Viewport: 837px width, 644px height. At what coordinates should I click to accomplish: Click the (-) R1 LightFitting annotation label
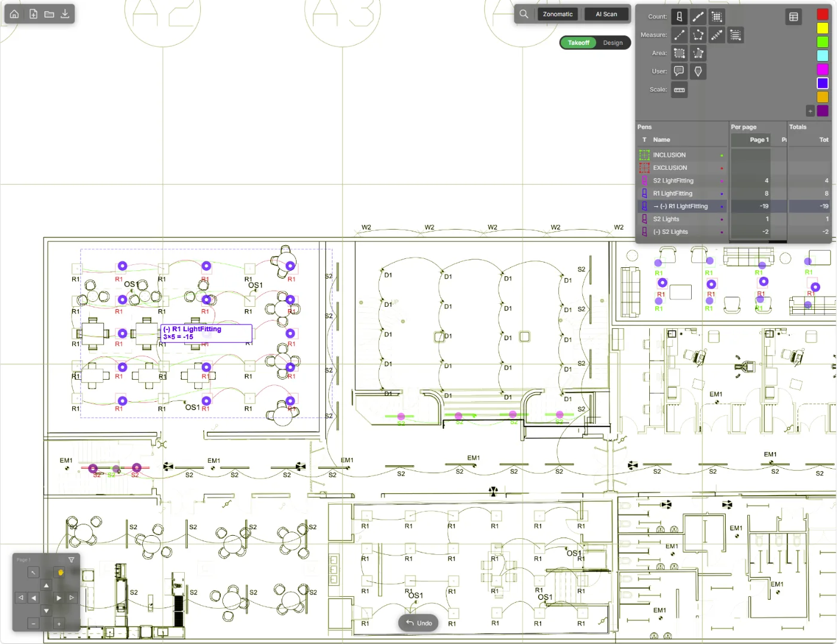(207, 333)
